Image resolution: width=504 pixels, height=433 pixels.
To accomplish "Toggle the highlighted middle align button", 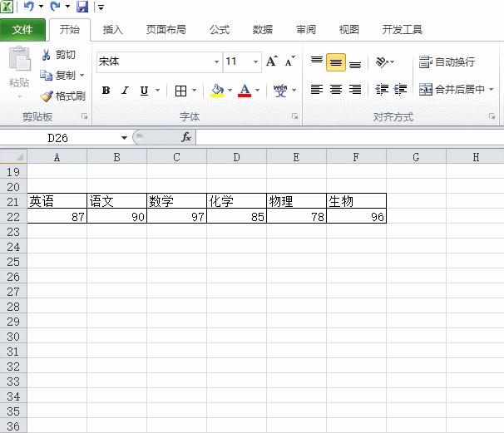I will tap(336, 62).
